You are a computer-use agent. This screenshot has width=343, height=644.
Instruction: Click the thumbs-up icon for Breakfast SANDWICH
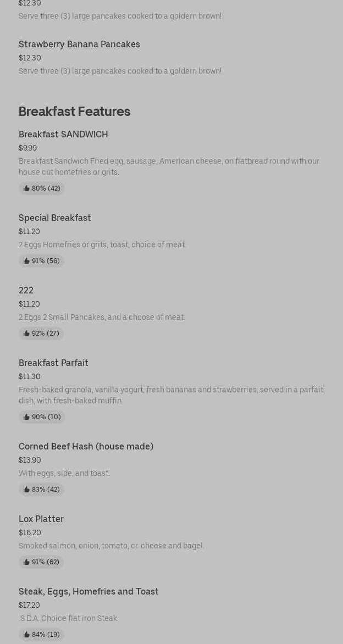coord(26,188)
